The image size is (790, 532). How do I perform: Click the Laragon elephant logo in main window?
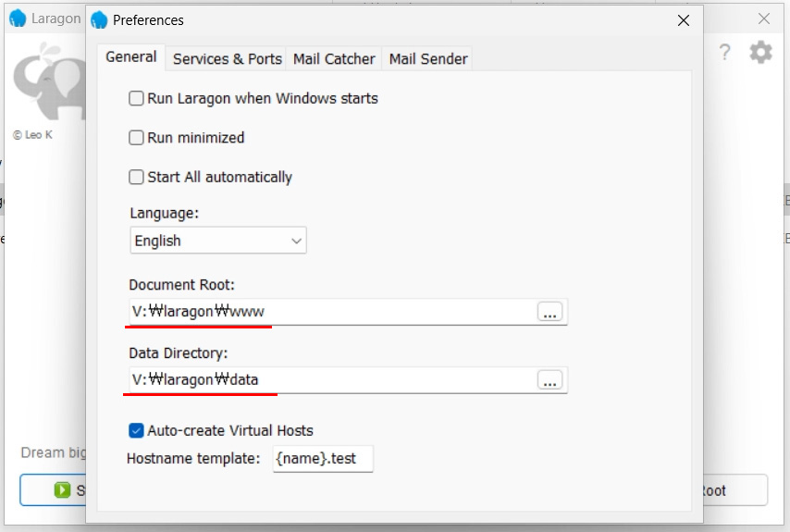pos(49,80)
